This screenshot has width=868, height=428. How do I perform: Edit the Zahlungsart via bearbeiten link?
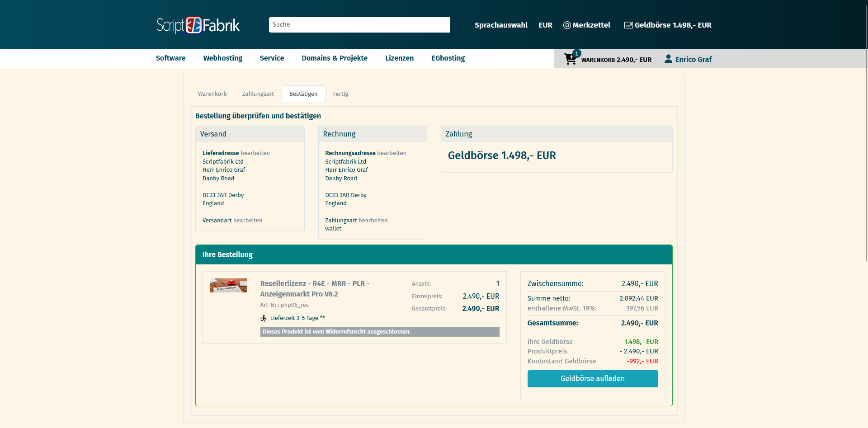[373, 221]
